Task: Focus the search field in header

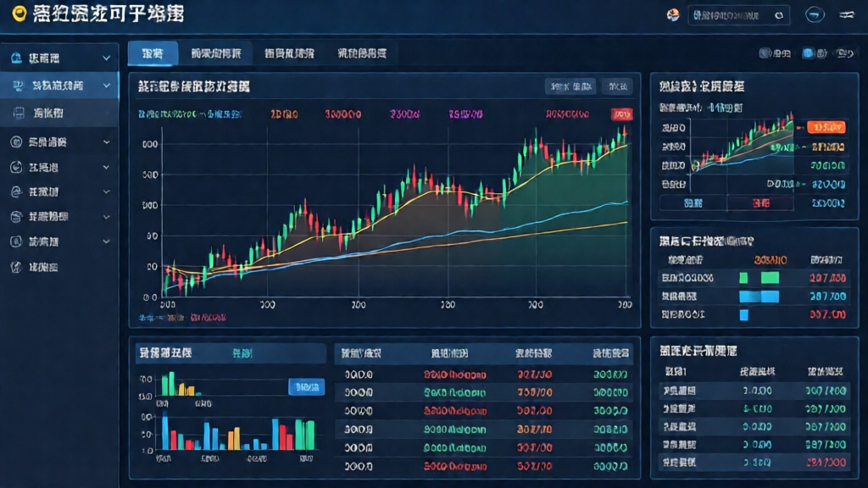Action: [731, 15]
